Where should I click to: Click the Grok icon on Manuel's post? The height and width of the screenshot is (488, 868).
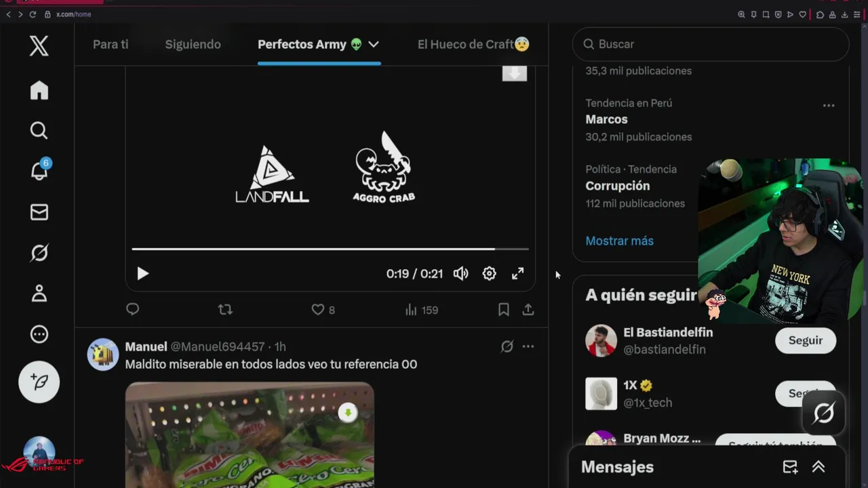click(507, 346)
